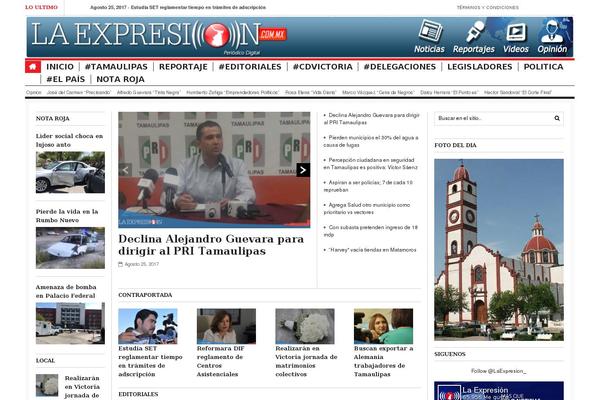Click the La Expresión logo
Image resolution: width=600 pixels, height=400 pixels.
click(x=159, y=35)
